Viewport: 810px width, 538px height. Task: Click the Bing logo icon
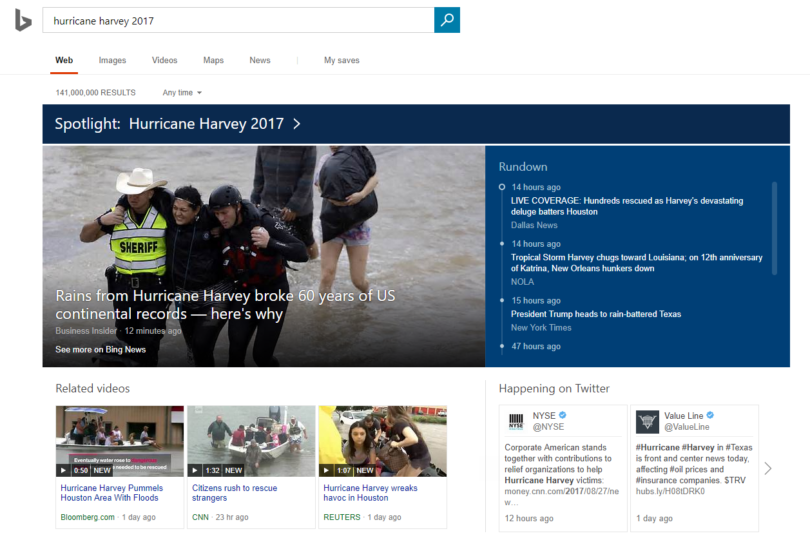click(x=23, y=20)
